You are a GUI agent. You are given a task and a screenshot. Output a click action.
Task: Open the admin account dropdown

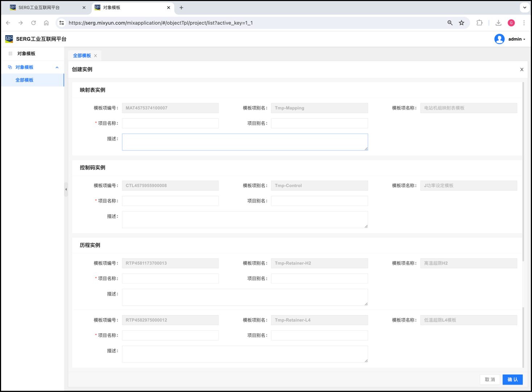tap(516, 39)
